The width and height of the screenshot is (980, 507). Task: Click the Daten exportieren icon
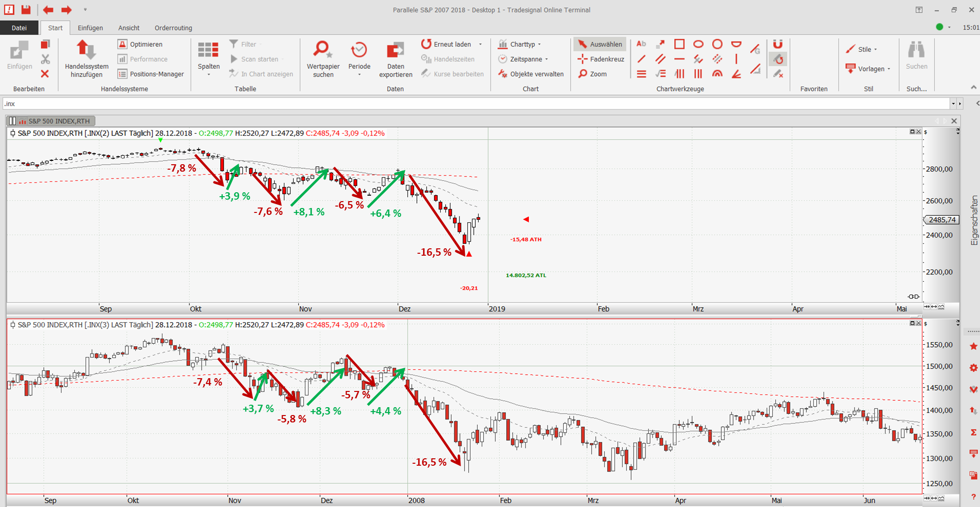coord(396,59)
